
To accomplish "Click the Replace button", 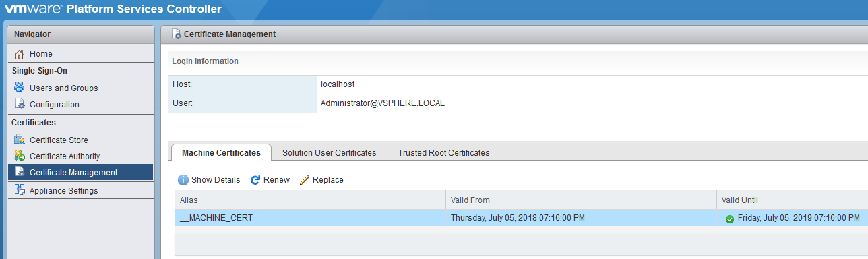I will tap(321, 180).
